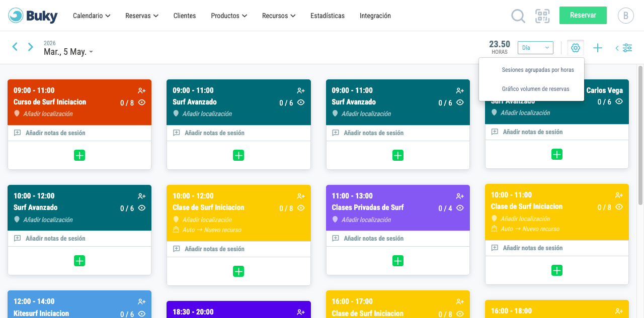
Task: Click the Kitesurf Iniciacion session title
Action: click(41, 313)
